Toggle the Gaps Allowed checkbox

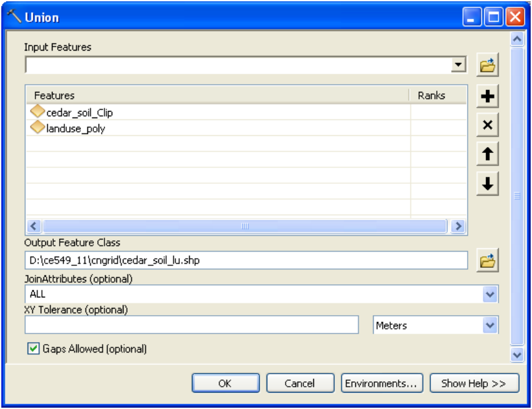click(33, 349)
